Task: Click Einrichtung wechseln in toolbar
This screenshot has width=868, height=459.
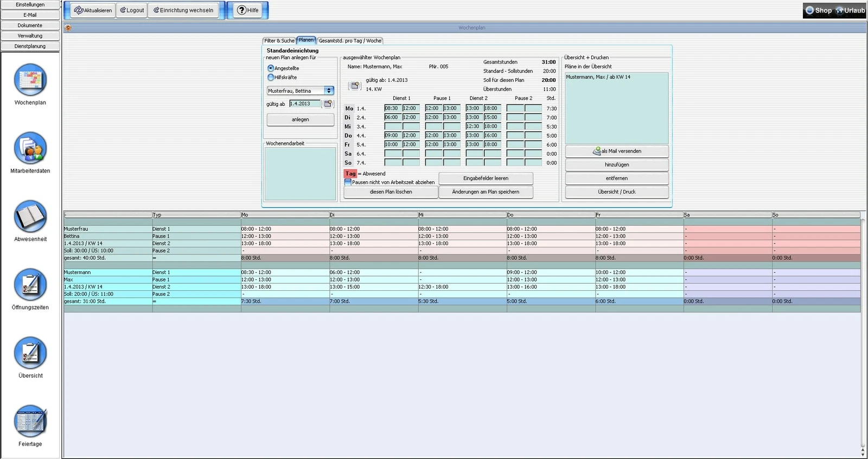Action: pyautogui.click(x=183, y=10)
